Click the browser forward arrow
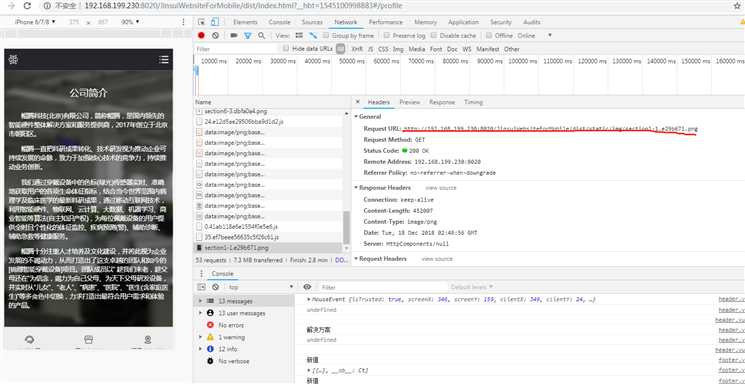The image size is (745, 384). 11,6
